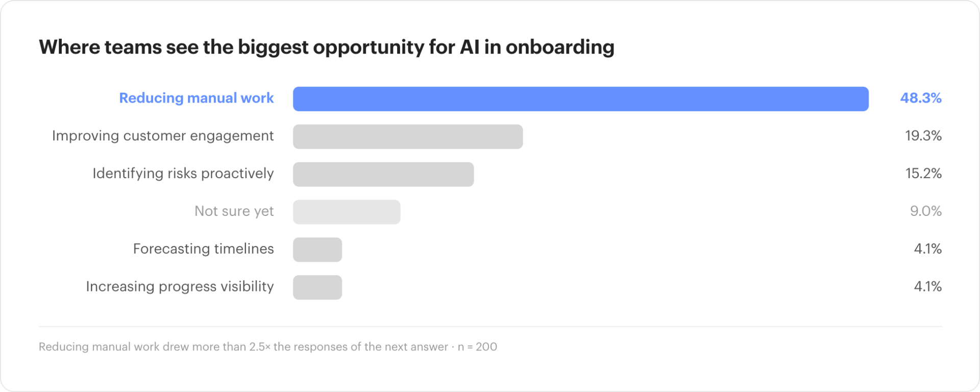Click the chart title about AI in onboarding
The height and width of the screenshot is (392, 980).
(327, 47)
